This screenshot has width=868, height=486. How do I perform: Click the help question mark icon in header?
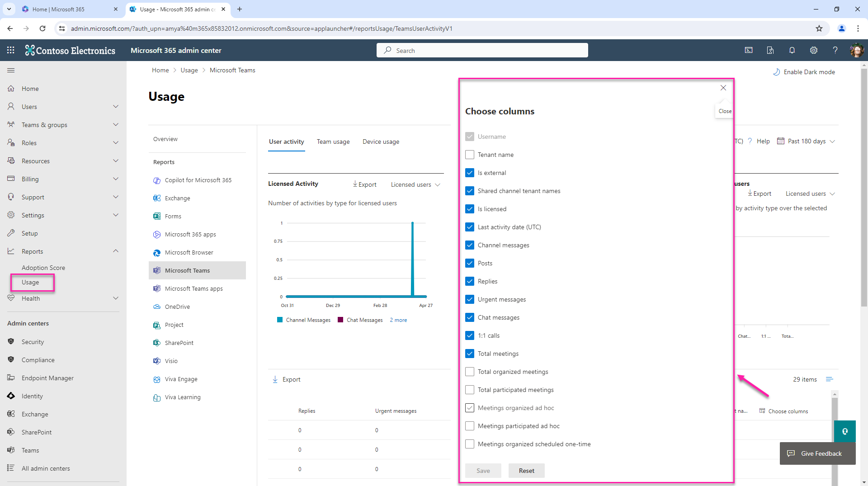[835, 50]
